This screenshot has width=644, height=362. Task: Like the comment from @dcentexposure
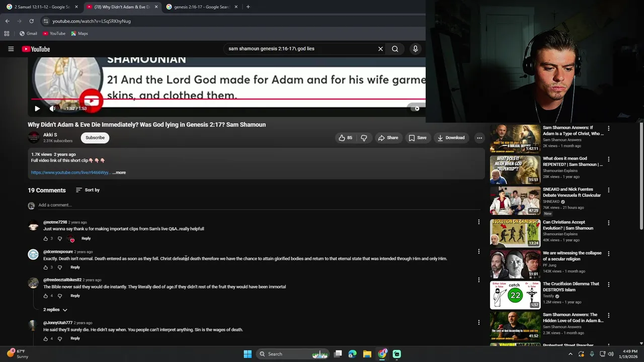click(45, 267)
